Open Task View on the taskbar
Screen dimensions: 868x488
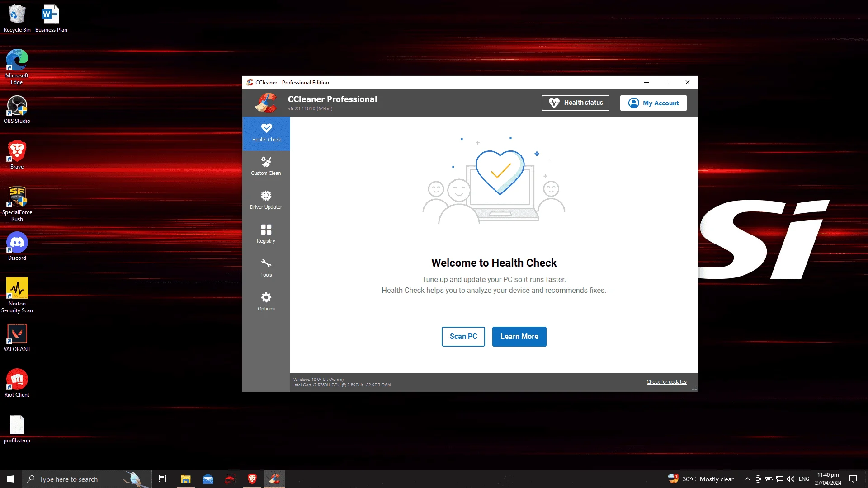tap(163, 479)
